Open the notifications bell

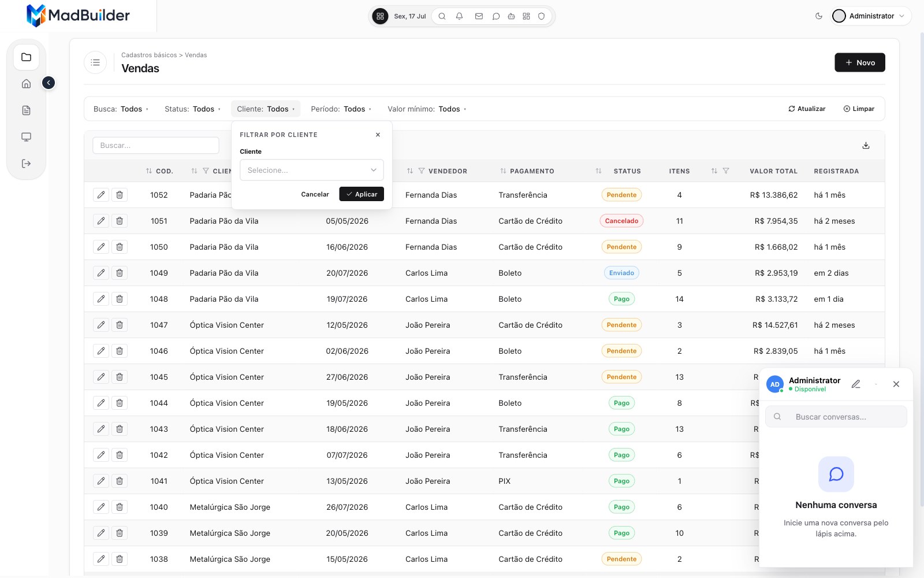(x=459, y=16)
